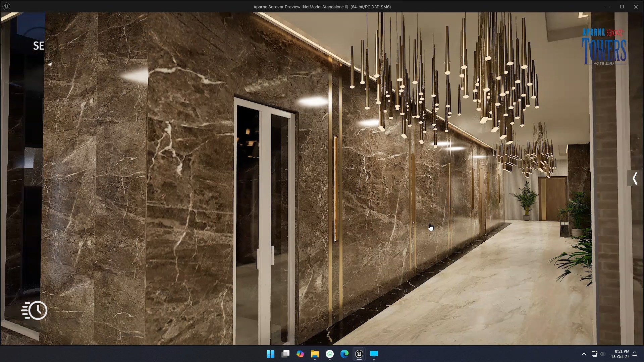The image size is (644, 362).
Task: Open Task View from the taskbar
Action: coord(285,354)
